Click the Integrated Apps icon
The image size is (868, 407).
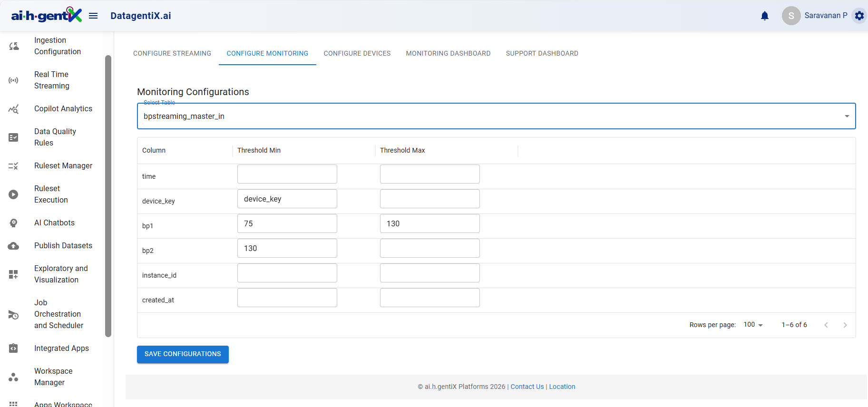13,349
